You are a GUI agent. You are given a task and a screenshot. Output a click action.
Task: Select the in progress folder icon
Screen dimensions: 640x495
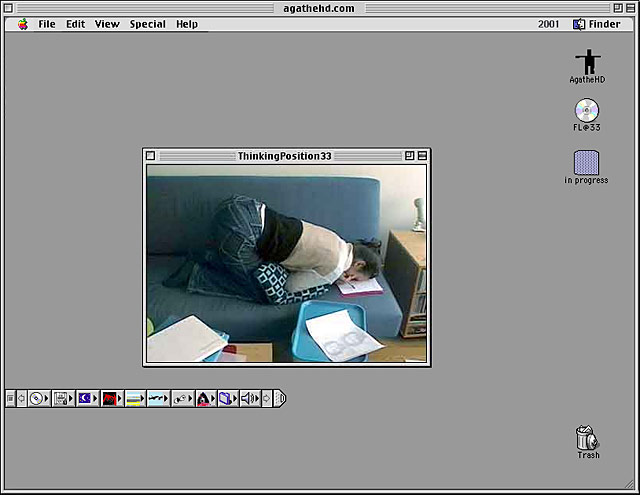(586, 167)
